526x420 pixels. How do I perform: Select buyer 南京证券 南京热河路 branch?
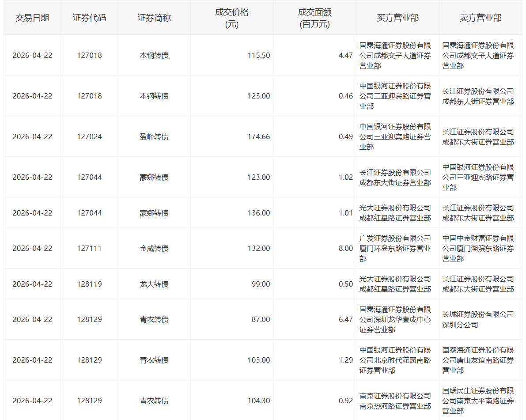click(x=395, y=401)
